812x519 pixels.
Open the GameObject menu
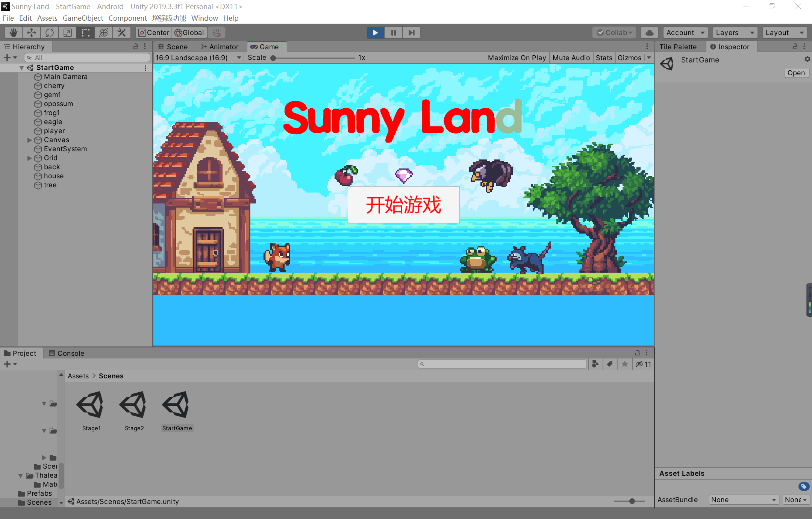[x=83, y=18]
